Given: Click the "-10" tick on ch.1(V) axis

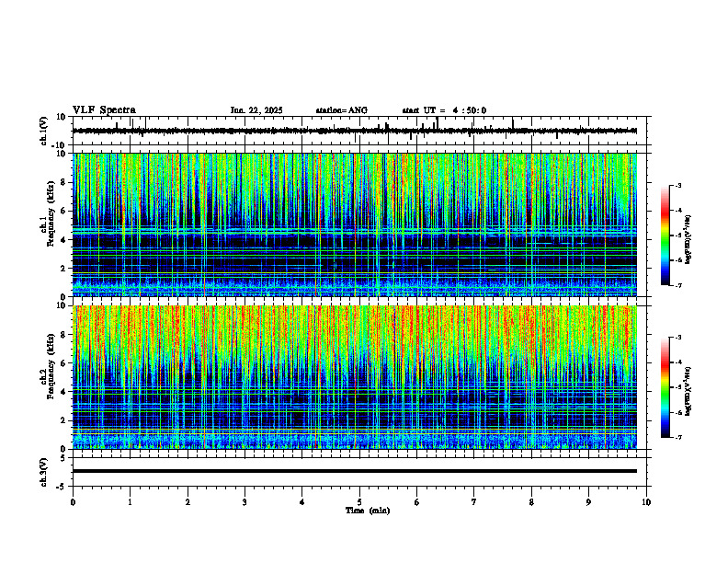Looking at the screenshot, I should click(60, 145).
